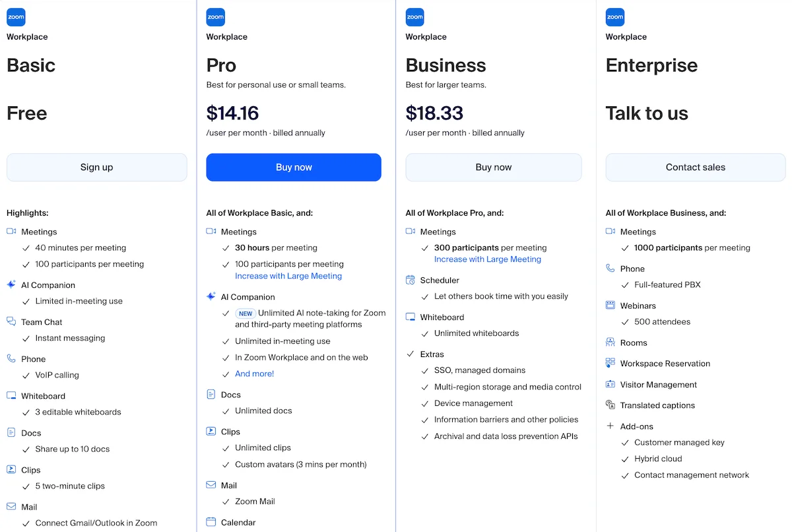Click the Workspace Reservation icon under Enterprise
The height and width of the screenshot is (532, 792).
point(610,363)
